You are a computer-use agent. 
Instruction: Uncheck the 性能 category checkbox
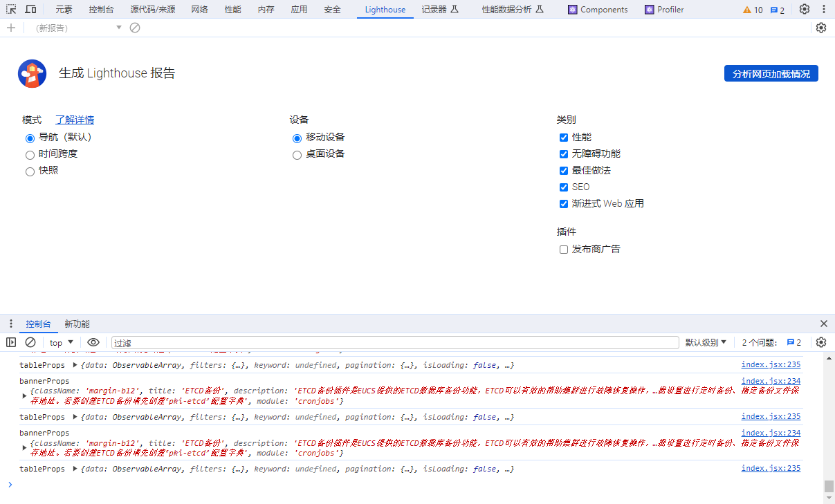(563, 138)
